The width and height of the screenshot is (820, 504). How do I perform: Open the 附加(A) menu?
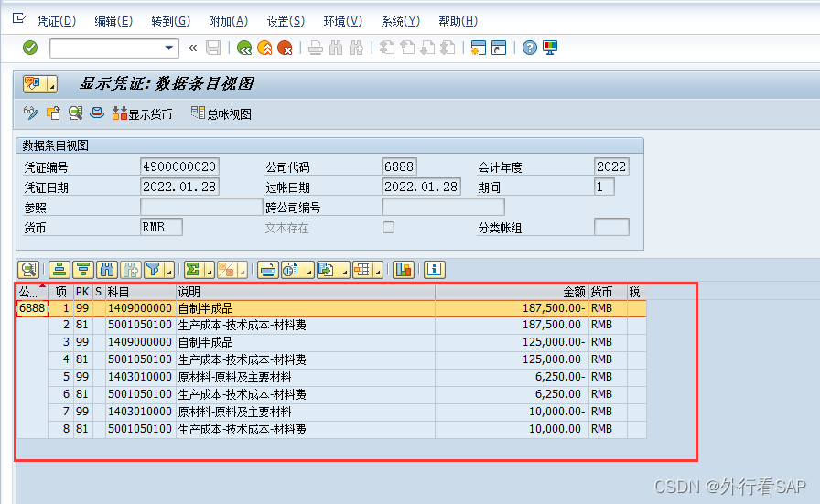coord(228,21)
